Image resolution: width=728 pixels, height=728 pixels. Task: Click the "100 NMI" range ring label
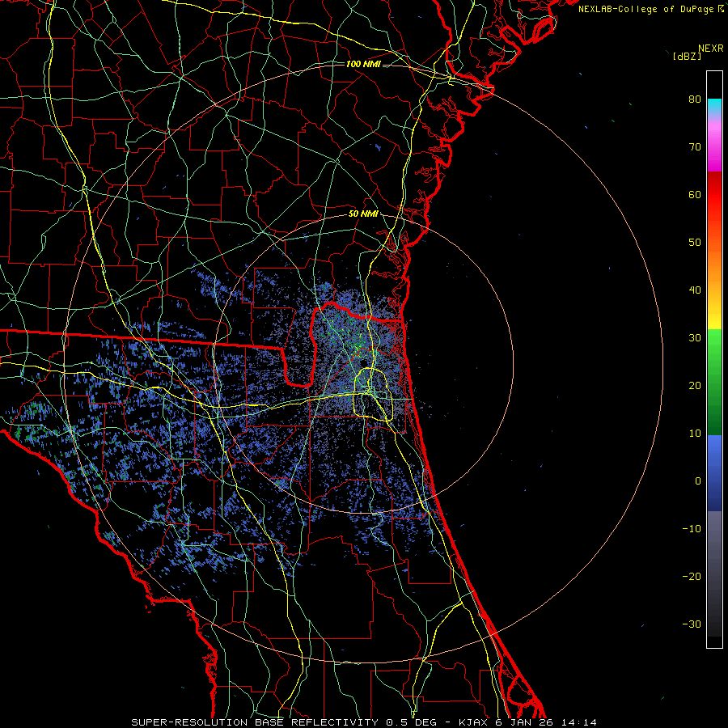click(x=363, y=64)
